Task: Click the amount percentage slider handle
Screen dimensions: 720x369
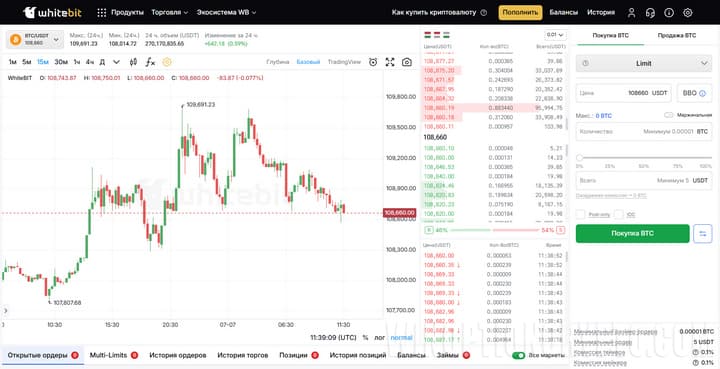Action: (x=579, y=157)
